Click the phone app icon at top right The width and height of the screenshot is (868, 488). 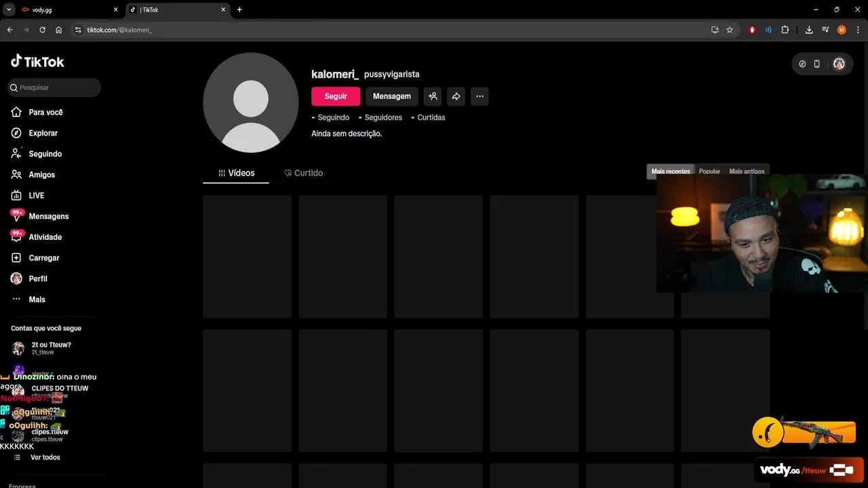coord(816,64)
